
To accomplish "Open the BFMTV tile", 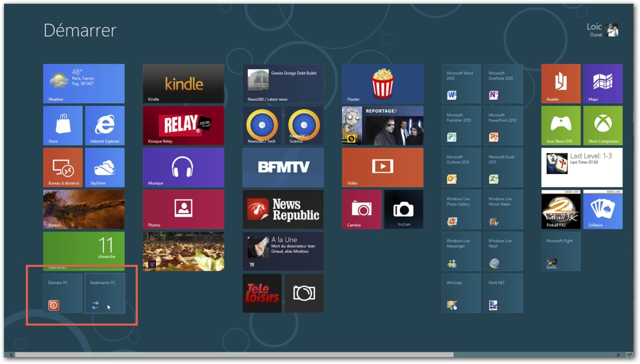I will point(283,168).
